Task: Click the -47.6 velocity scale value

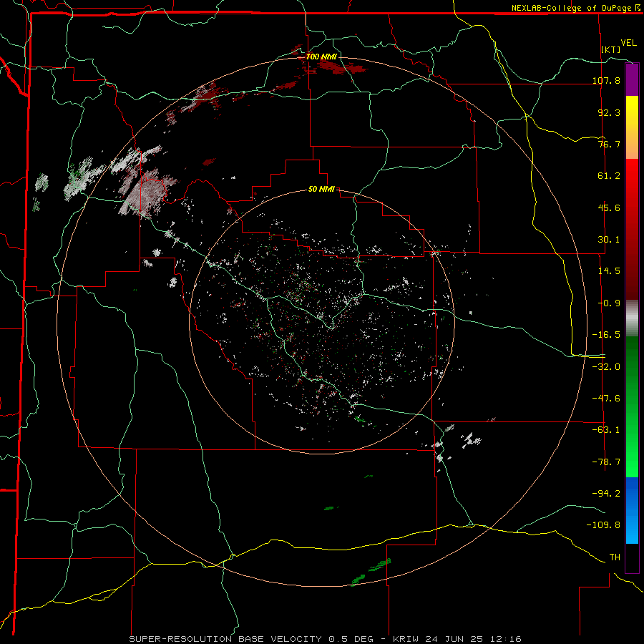Action: tap(606, 399)
